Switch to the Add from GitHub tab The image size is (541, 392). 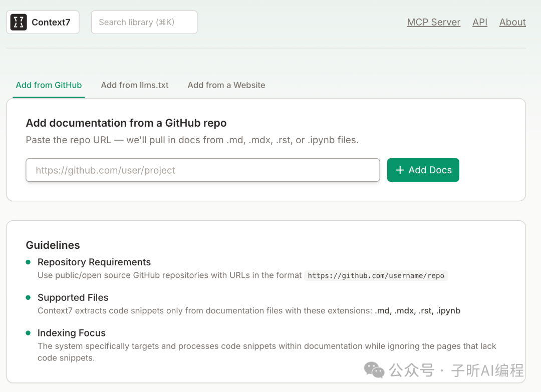[x=49, y=85]
